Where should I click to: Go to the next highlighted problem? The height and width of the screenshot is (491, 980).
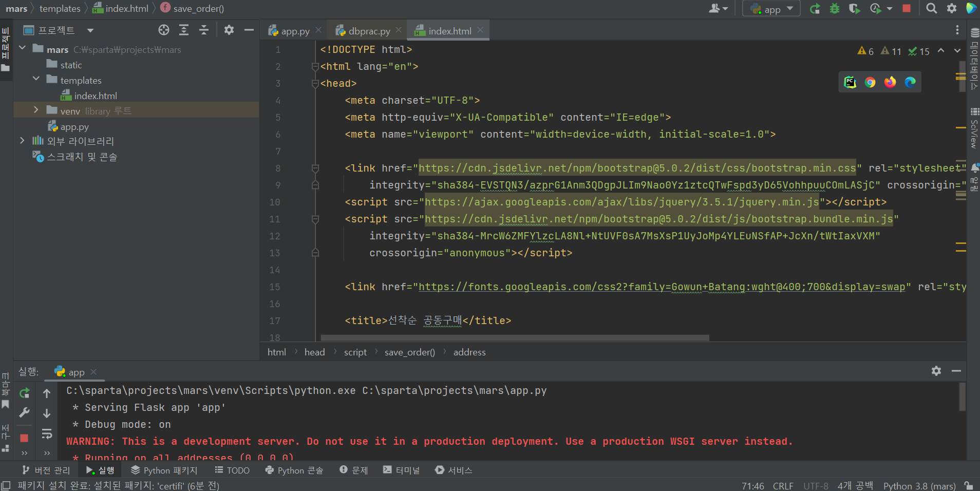pos(957,51)
